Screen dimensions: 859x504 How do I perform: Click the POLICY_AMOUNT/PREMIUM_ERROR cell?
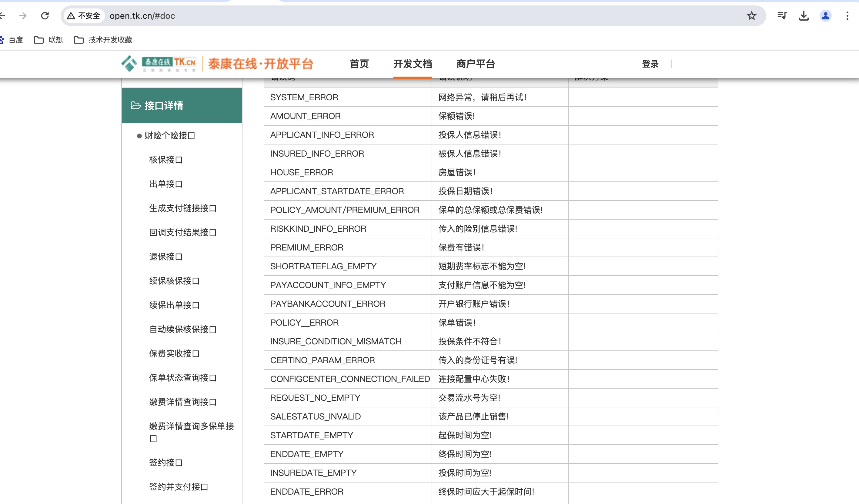pyautogui.click(x=348, y=209)
